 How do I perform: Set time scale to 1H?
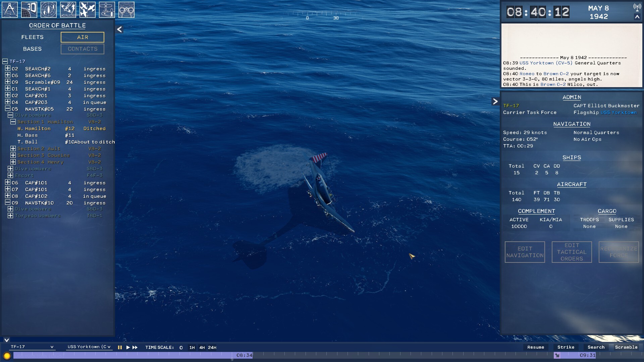click(192, 348)
